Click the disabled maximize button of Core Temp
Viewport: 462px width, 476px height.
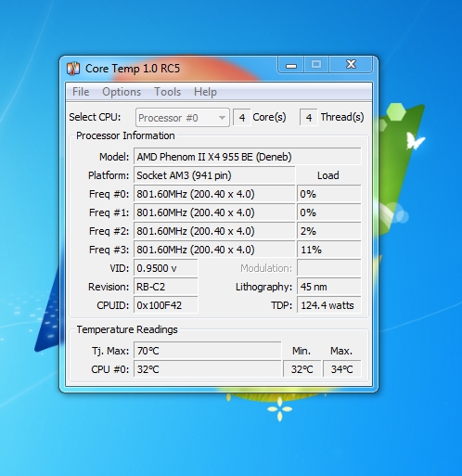coord(316,65)
